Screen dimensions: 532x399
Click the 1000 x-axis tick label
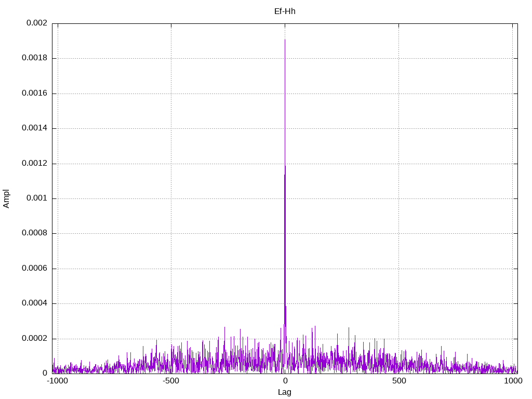513,381
